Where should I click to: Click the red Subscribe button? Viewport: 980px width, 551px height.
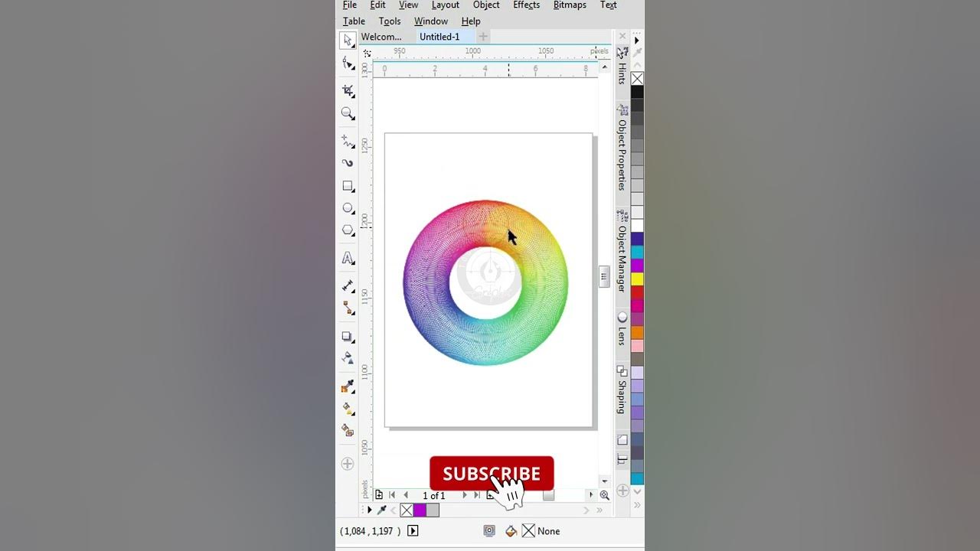point(492,474)
